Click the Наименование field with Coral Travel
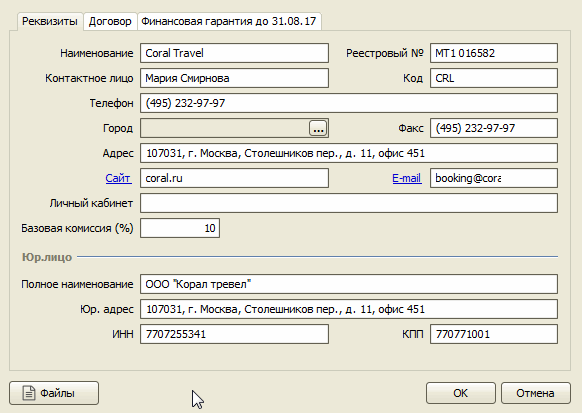The width and height of the screenshot is (582, 413). [234, 53]
